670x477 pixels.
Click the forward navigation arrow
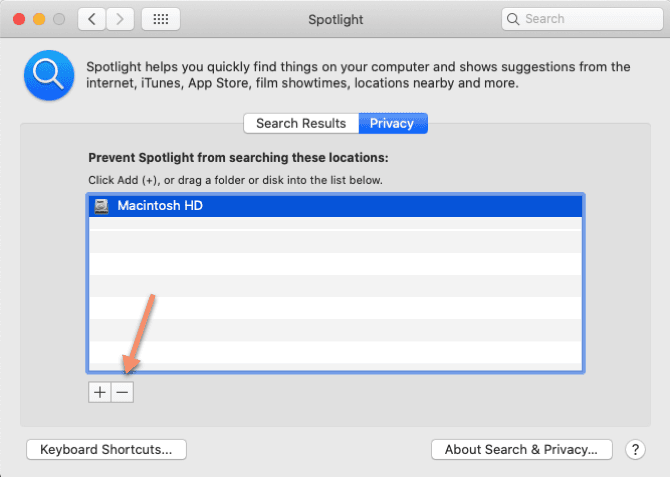[120, 19]
